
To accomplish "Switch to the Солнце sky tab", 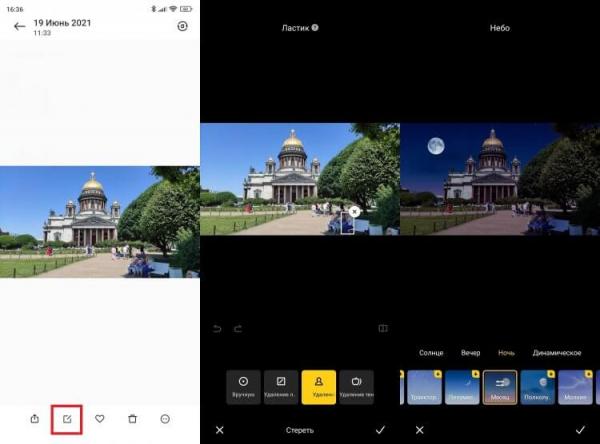I will coord(431,353).
